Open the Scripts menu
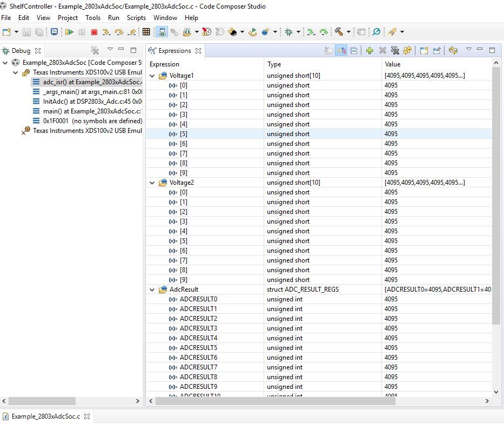This screenshot has width=504, height=424. [136, 18]
